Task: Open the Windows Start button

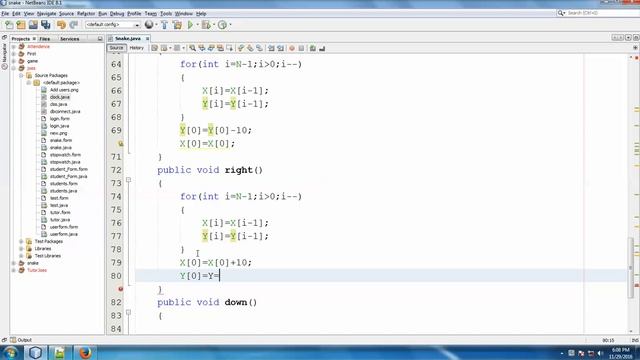Action: 11,353
